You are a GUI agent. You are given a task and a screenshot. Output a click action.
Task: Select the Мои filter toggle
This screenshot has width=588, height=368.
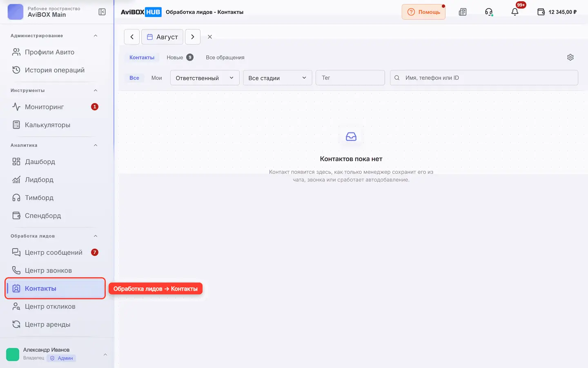pyautogui.click(x=157, y=78)
